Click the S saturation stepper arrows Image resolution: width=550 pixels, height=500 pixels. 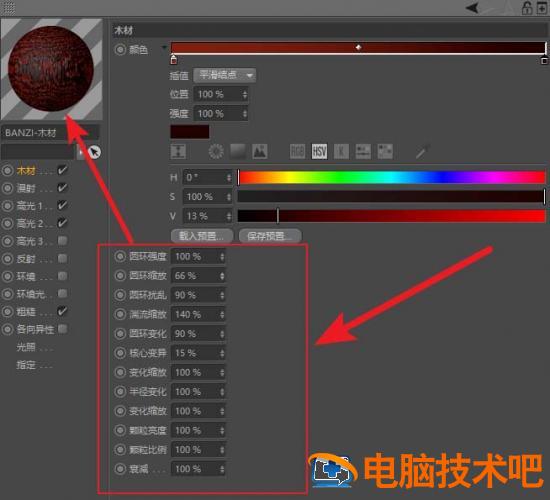point(229,197)
